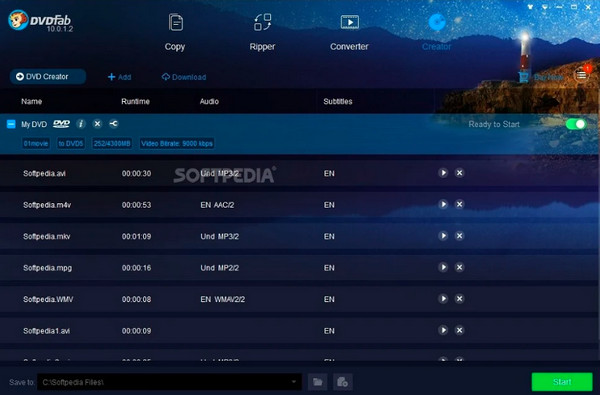Select the Softpedia.WMV file name
This screenshot has height=395, width=600.
tap(48, 299)
